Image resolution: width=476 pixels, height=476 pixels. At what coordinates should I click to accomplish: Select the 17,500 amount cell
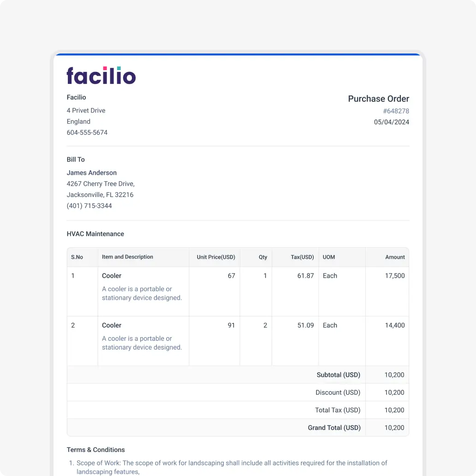(395, 276)
